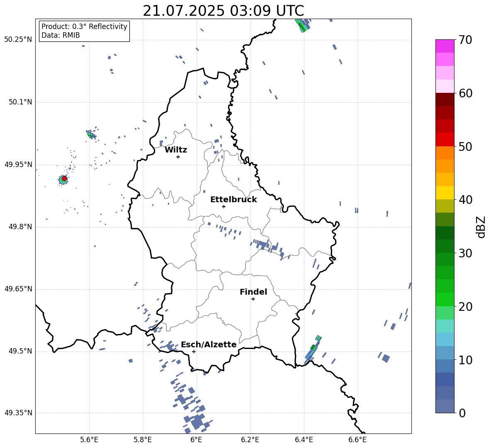Screen dimensions: 491x448
Task: Click the 49.35°N latitude label
Action: [18, 413]
